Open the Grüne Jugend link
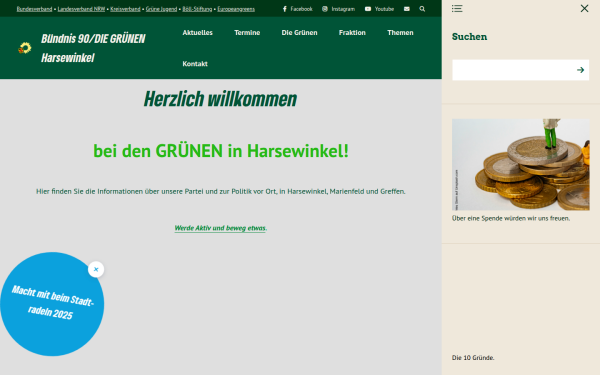 click(x=161, y=9)
